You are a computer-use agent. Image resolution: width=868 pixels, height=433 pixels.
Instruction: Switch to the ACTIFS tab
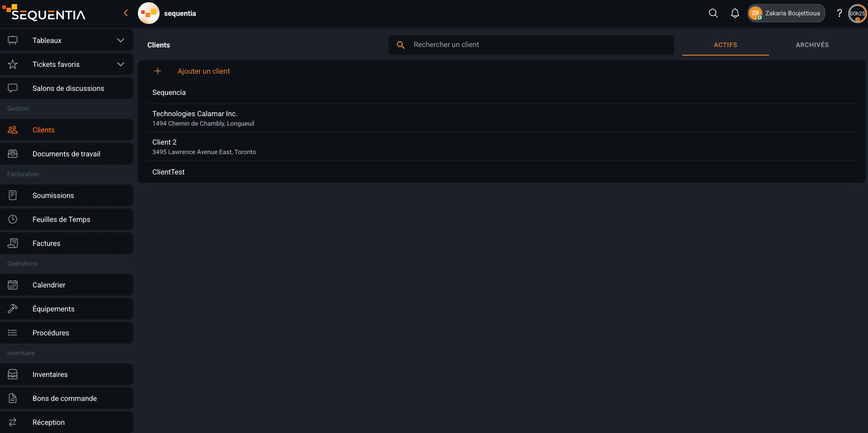coord(726,45)
